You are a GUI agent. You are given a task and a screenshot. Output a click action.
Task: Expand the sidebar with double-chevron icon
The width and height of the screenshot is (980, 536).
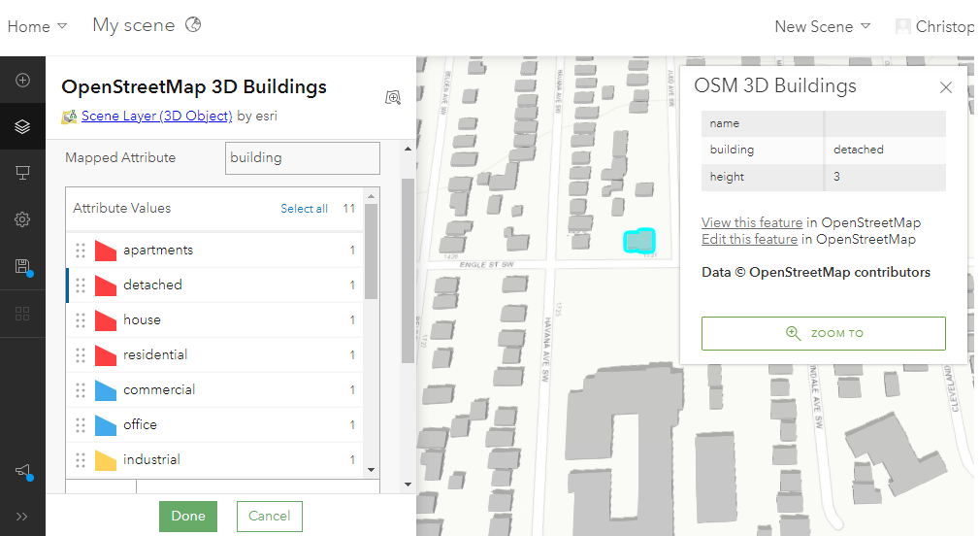[x=22, y=517]
